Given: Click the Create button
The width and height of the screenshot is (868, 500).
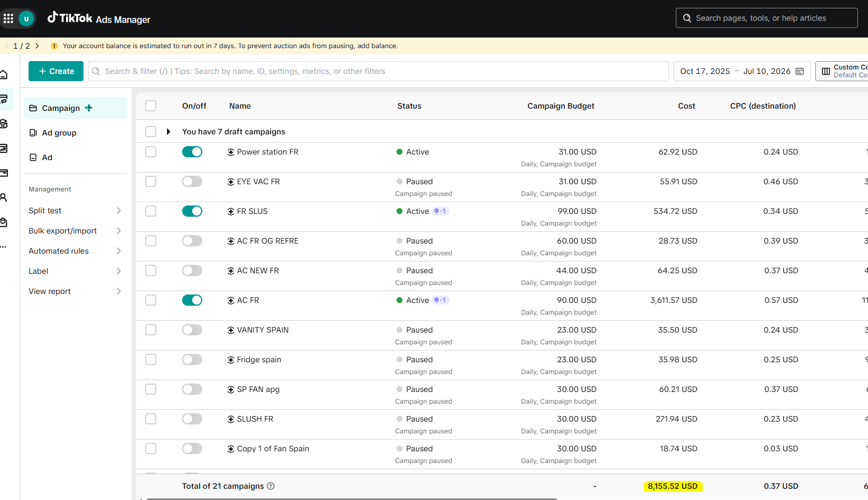Looking at the screenshot, I should [56, 71].
